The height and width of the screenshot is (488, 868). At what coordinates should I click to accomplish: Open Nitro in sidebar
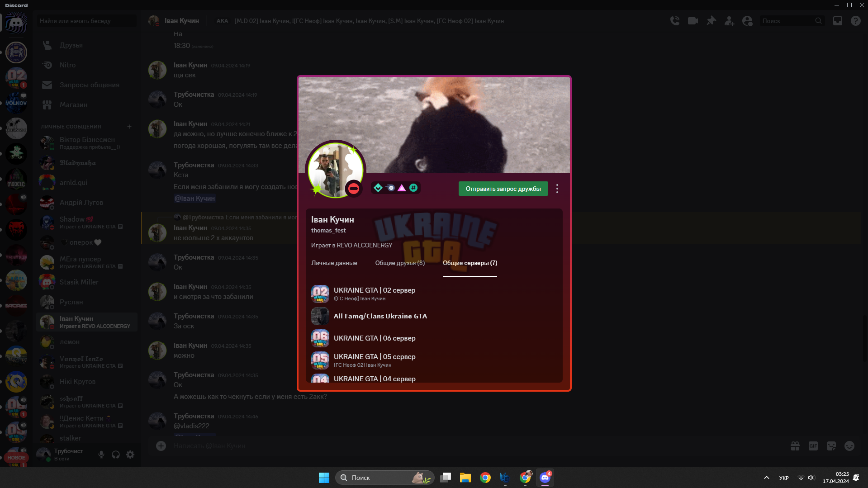[87, 65]
